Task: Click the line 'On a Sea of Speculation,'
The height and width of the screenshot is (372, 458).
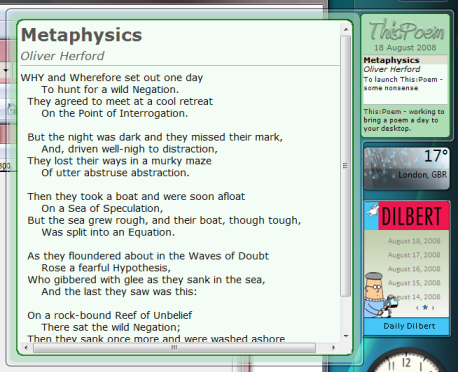Action: tap(102, 209)
